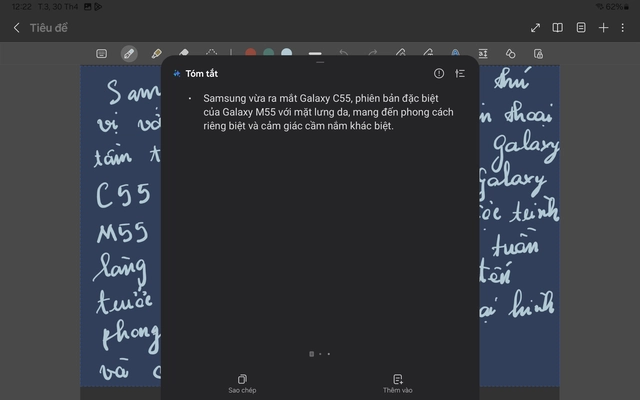Redo the last stroke

click(373, 53)
